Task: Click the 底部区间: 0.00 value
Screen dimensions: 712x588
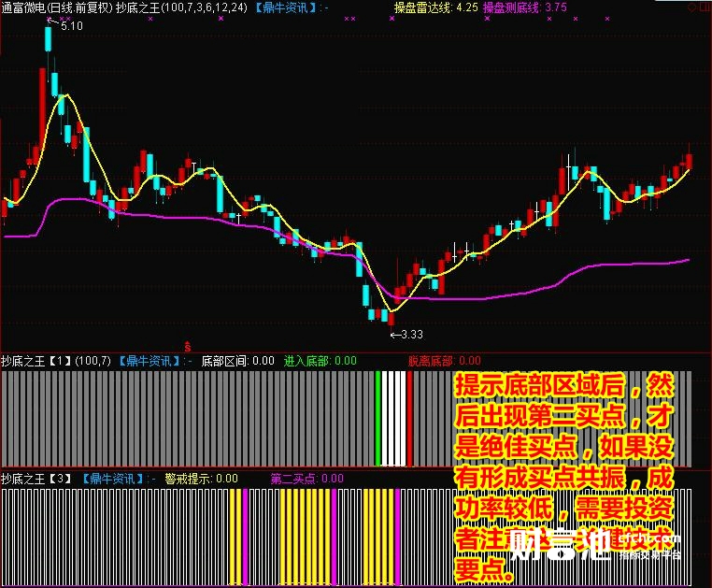Action: 238,361
